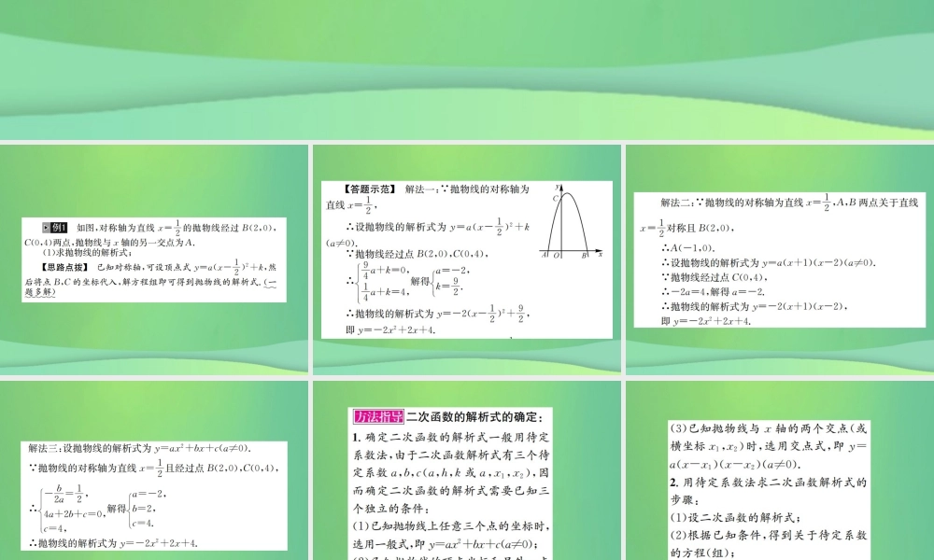Click the line 即 y=−2x²+2x+4 in 解法二
Viewport: 934px width, 560px height.
tap(706, 321)
